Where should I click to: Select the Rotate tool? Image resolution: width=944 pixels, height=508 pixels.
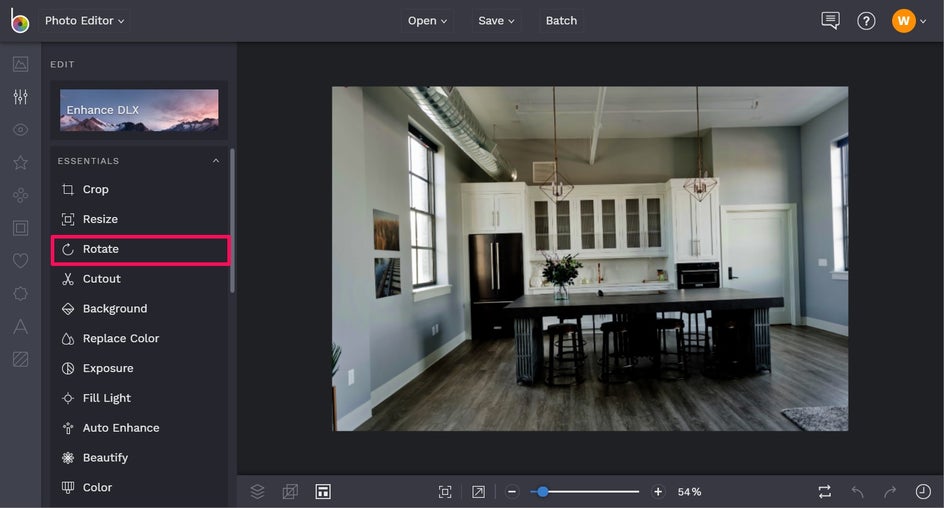click(x=139, y=249)
